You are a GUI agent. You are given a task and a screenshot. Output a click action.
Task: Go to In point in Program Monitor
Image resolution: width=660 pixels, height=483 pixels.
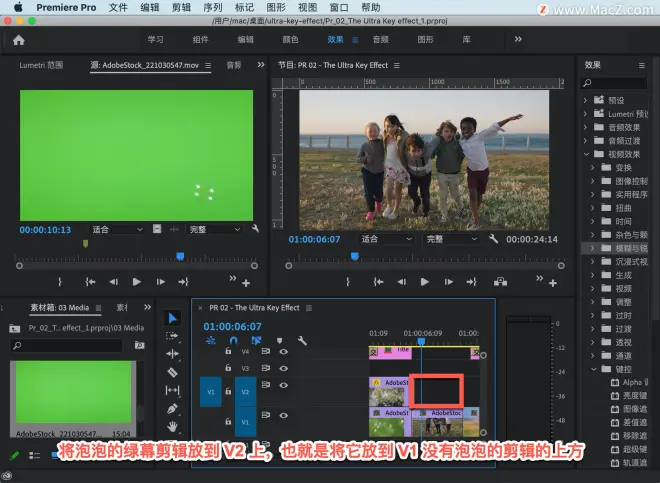point(378,282)
